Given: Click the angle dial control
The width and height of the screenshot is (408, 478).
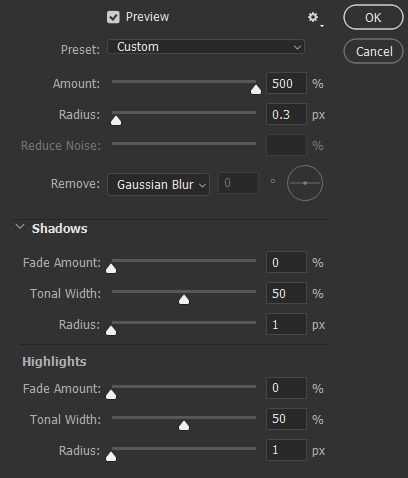Looking at the screenshot, I should [x=305, y=183].
